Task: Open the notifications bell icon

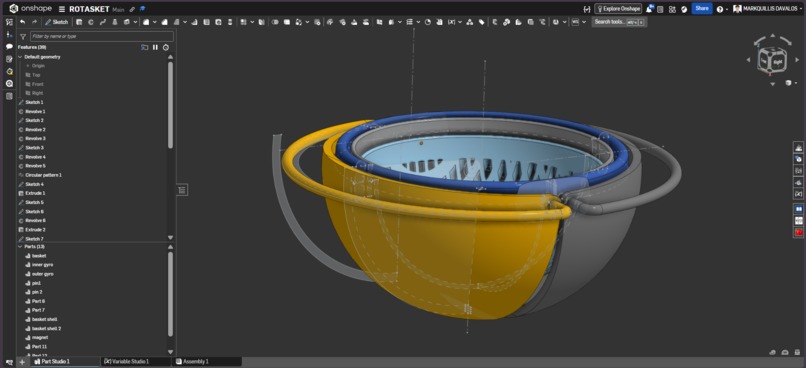Action: click(650, 9)
